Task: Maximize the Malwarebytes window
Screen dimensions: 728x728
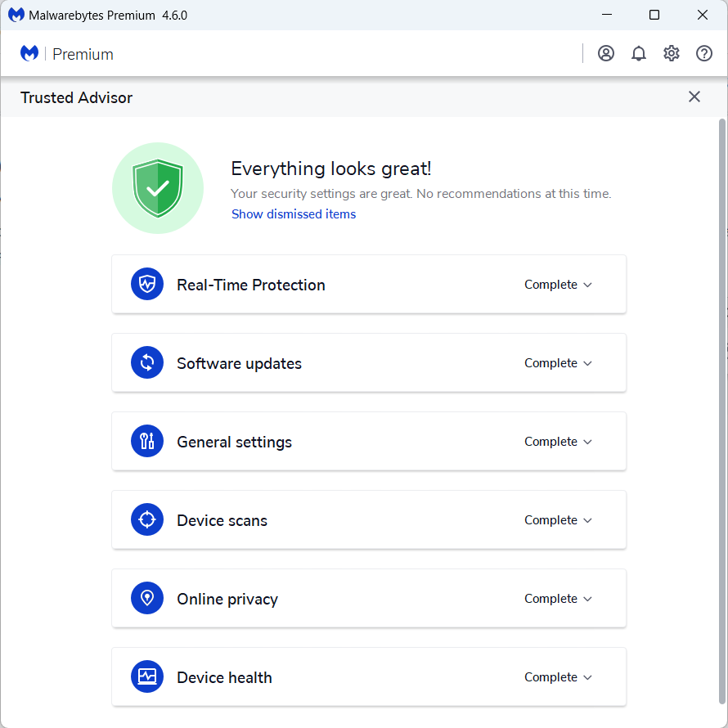Action: point(654,15)
